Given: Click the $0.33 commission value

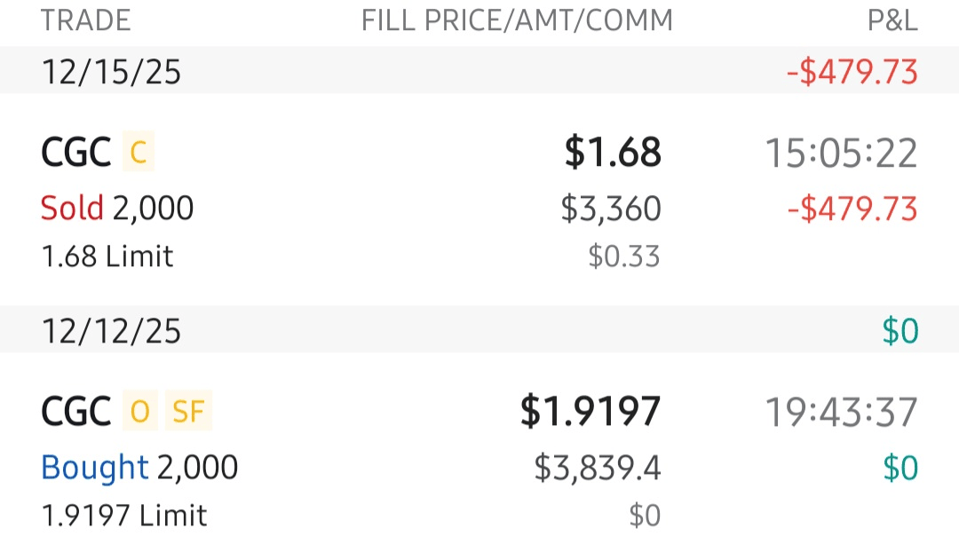Looking at the screenshot, I should (624, 257).
